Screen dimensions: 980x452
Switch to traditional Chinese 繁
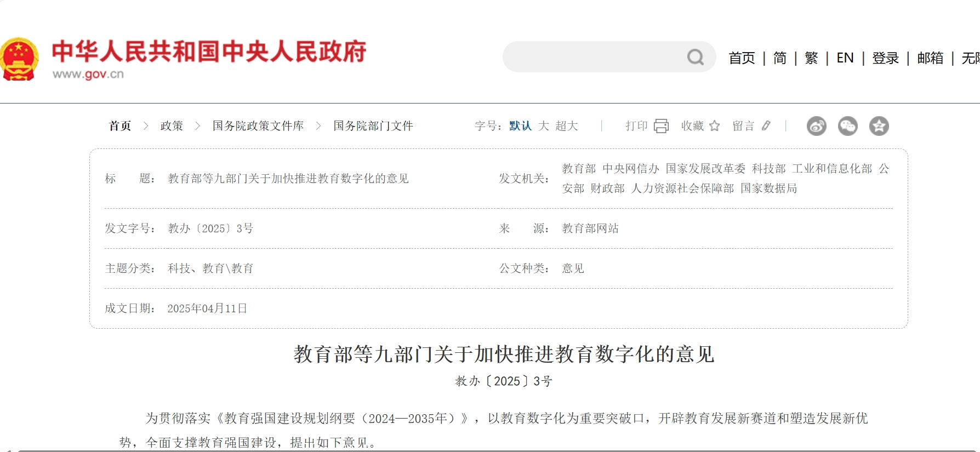[x=811, y=58]
